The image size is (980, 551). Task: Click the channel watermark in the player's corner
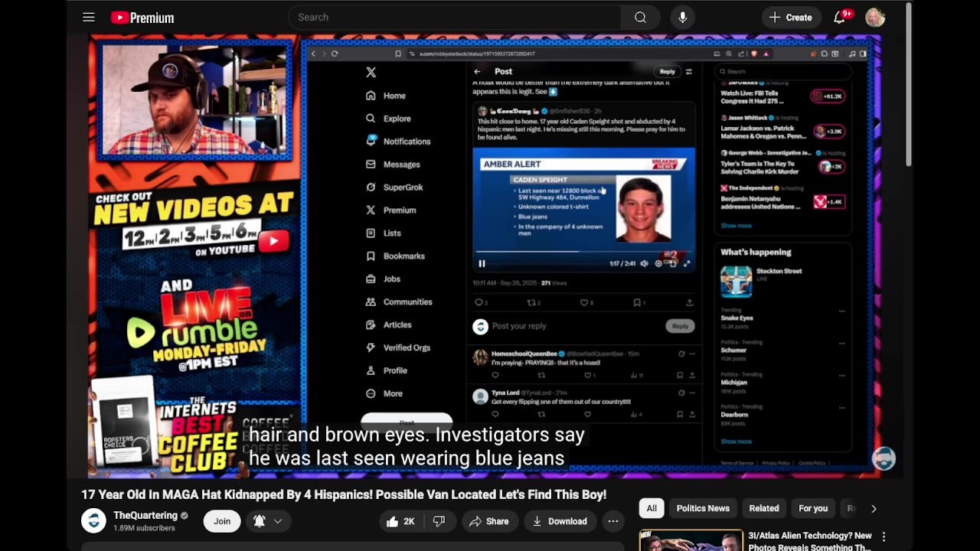click(x=884, y=458)
